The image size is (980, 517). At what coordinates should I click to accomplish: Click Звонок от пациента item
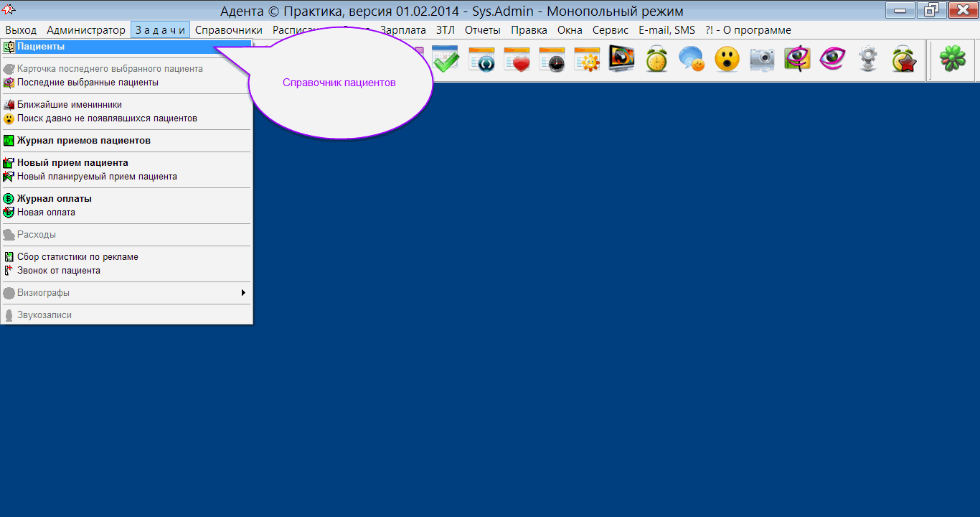(59, 271)
